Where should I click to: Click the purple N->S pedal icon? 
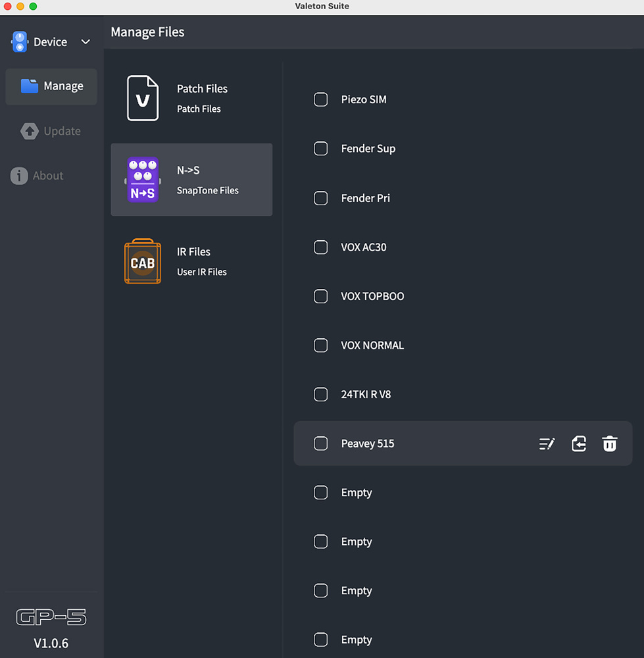pyautogui.click(x=143, y=180)
